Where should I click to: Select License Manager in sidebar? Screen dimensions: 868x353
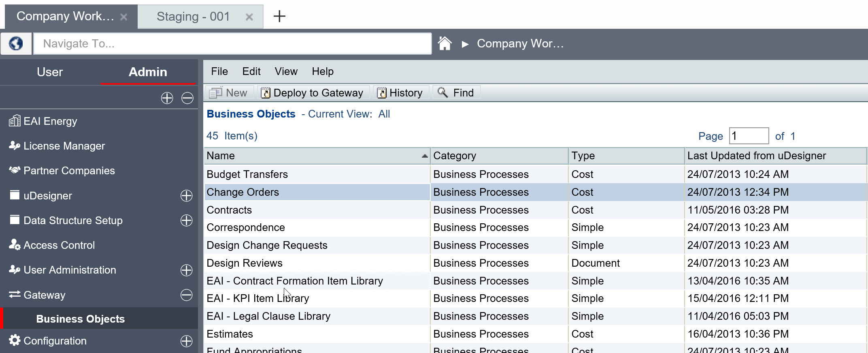[x=64, y=146]
